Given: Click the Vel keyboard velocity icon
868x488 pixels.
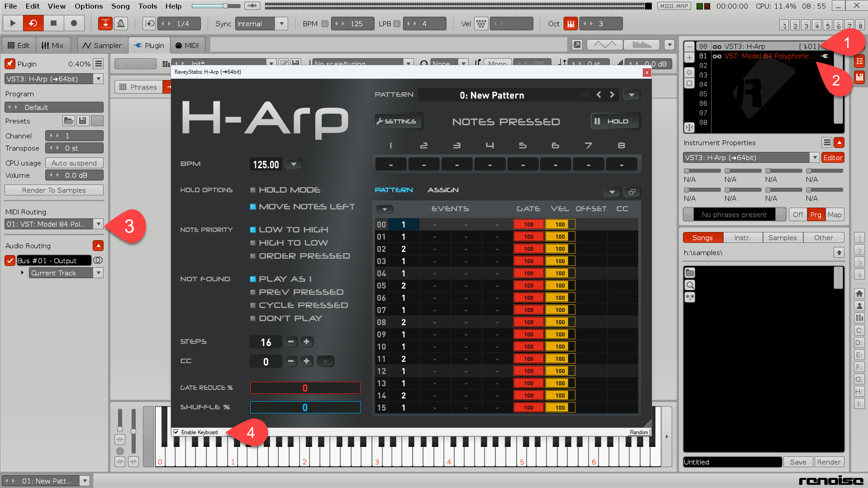Looking at the screenshot, I should (481, 24).
